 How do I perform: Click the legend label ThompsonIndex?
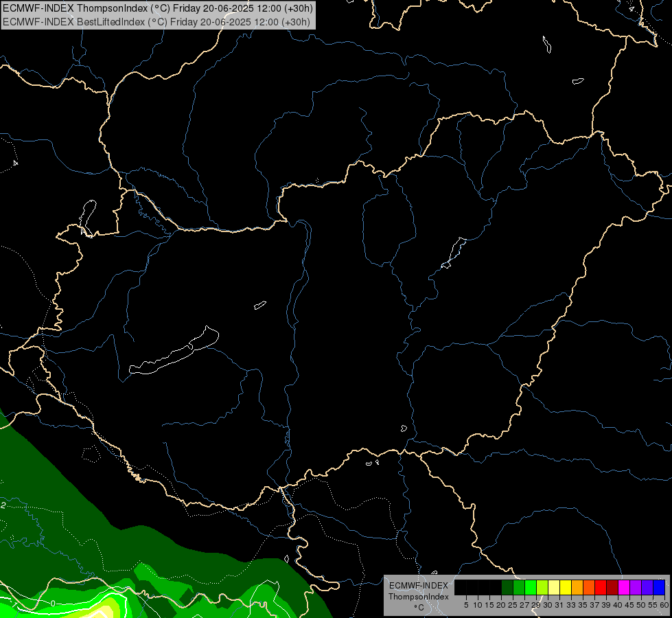coord(419,597)
